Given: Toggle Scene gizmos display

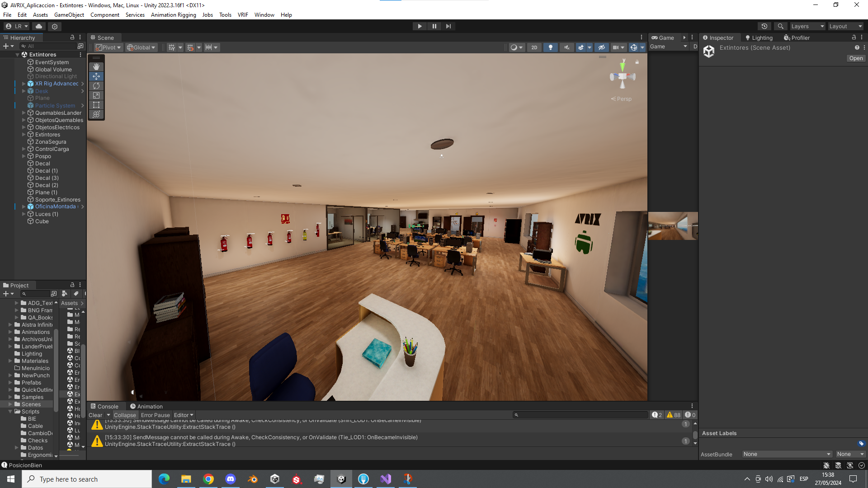Looking at the screenshot, I should [633, 47].
